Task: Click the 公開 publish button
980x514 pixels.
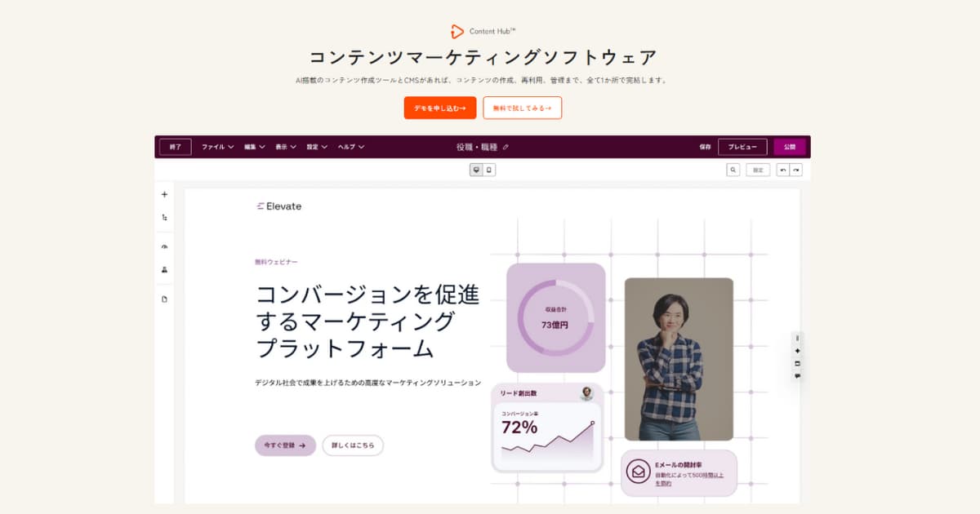Action: (789, 147)
